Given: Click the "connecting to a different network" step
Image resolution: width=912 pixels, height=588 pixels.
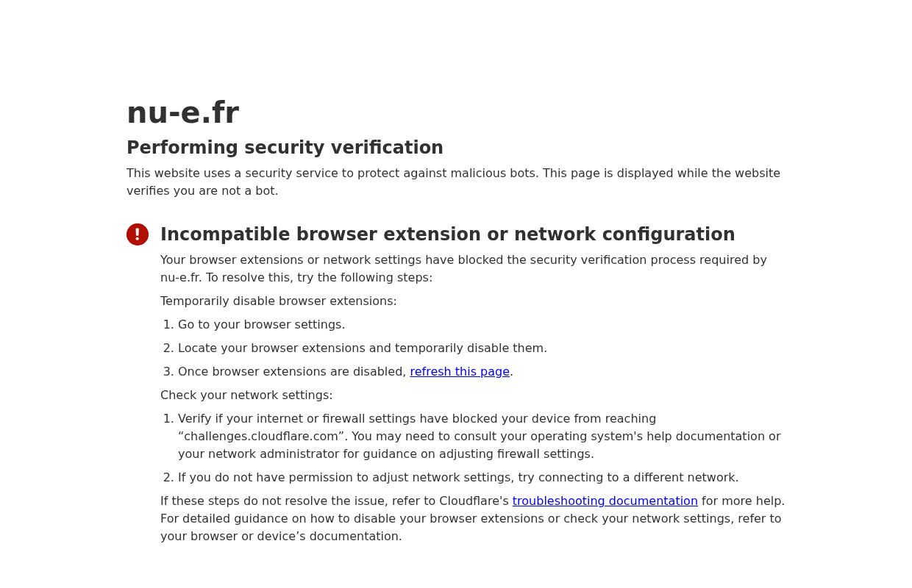Looking at the screenshot, I should pyautogui.click(x=457, y=478).
